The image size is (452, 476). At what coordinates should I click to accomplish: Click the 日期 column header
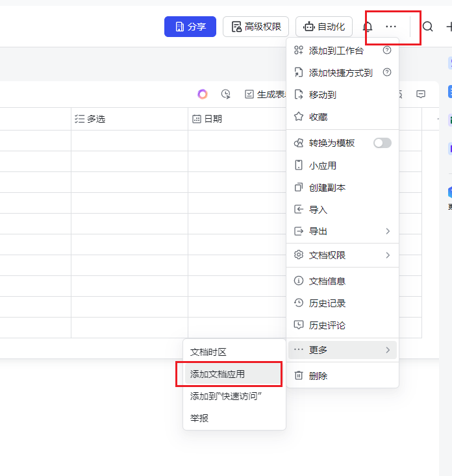(x=213, y=119)
